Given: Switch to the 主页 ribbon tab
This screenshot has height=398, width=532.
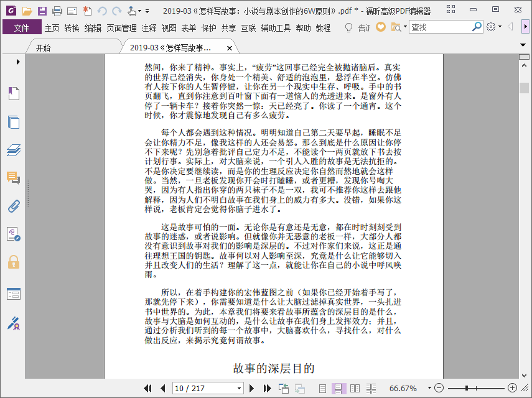Looking at the screenshot, I should [x=52, y=28].
